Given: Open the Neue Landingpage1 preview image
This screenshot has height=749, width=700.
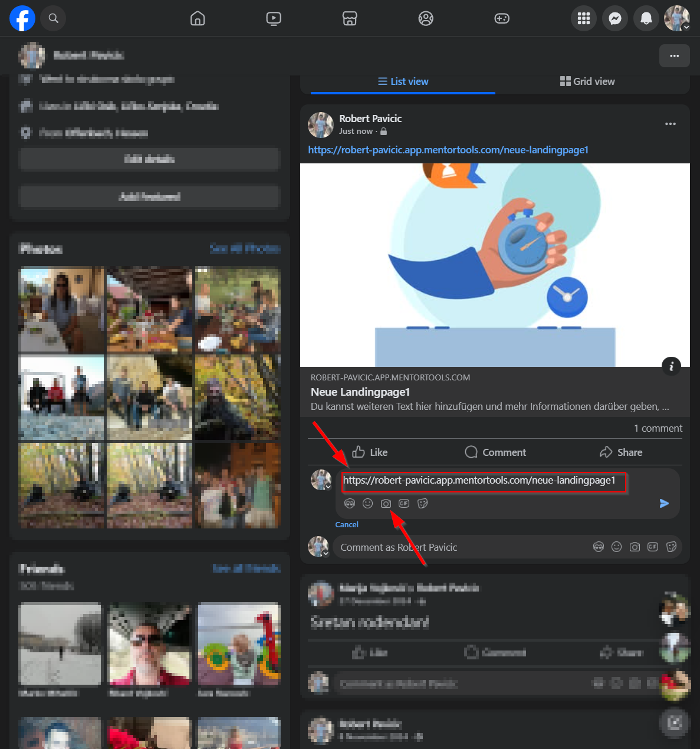Looking at the screenshot, I should [x=495, y=265].
